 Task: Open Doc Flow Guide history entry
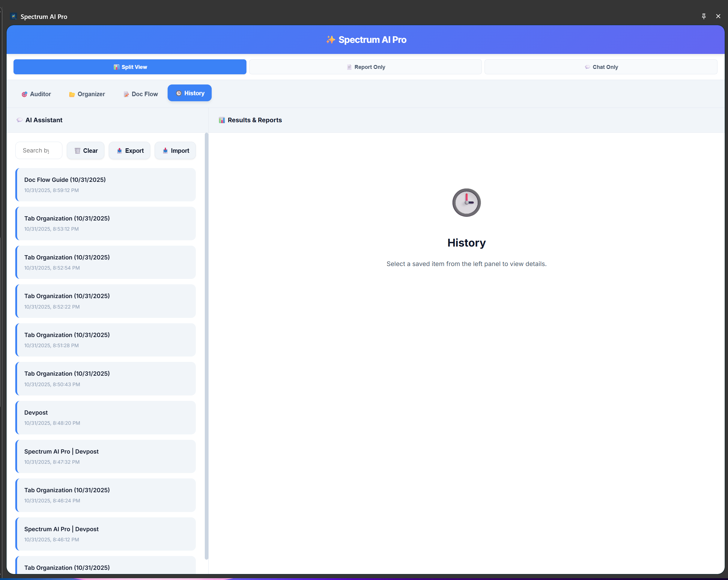click(106, 185)
